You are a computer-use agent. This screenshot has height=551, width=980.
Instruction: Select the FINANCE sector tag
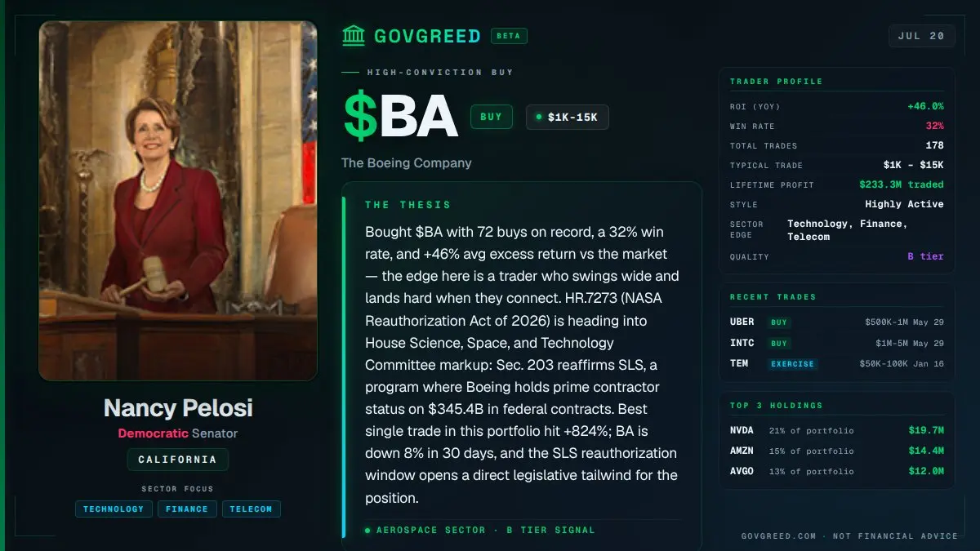tap(187, 509)
